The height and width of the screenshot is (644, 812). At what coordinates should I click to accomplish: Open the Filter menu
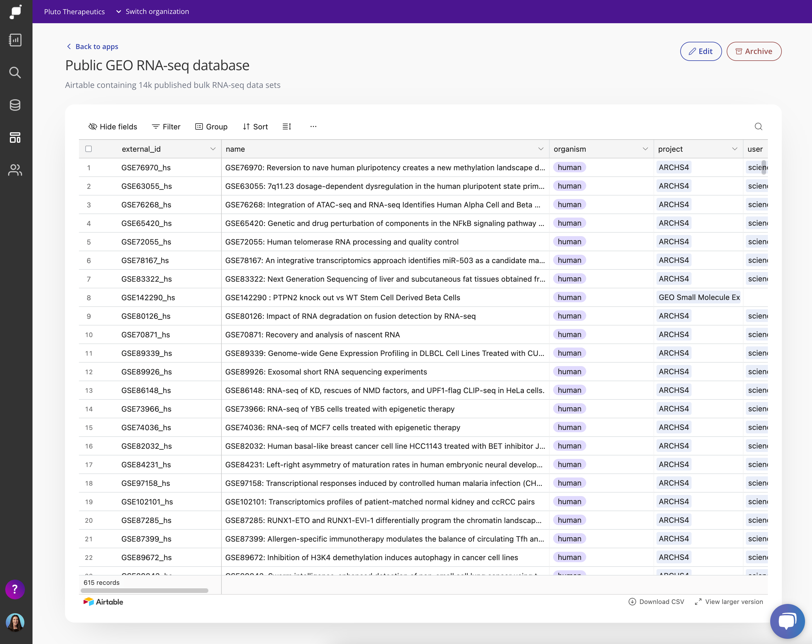coord(166,126)
